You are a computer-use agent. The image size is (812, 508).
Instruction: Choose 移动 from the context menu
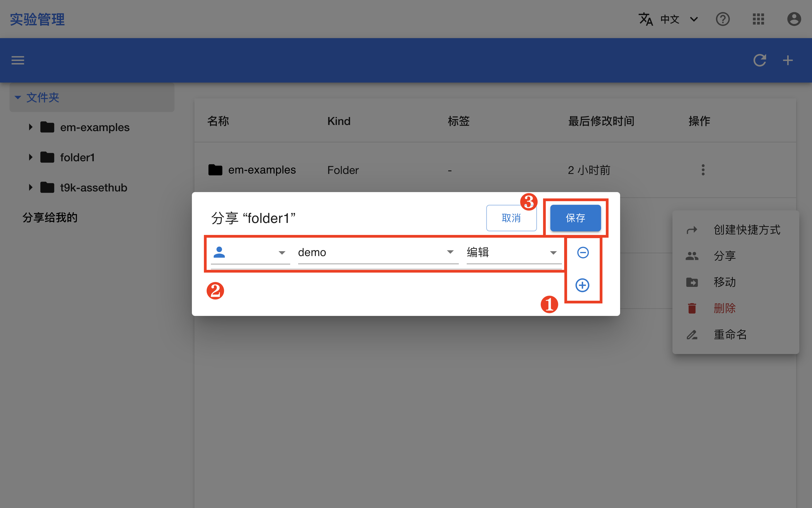click(735, 282)
